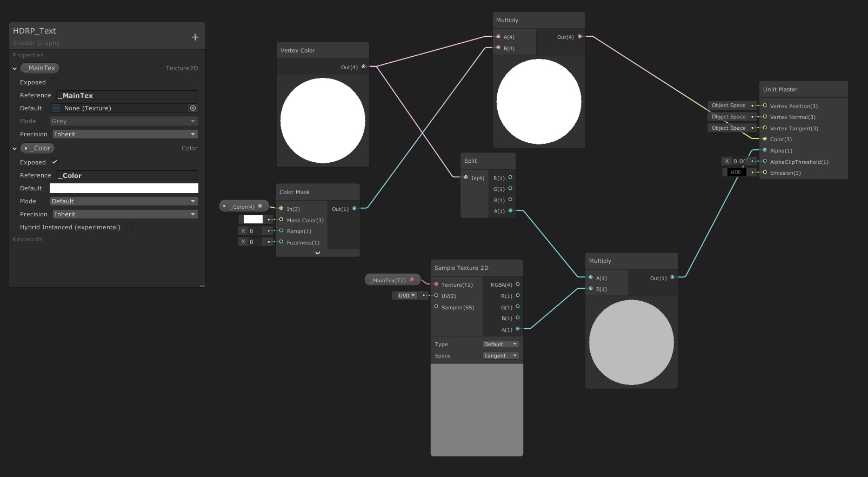Collapse the _Color property foldout

(15, 149)
